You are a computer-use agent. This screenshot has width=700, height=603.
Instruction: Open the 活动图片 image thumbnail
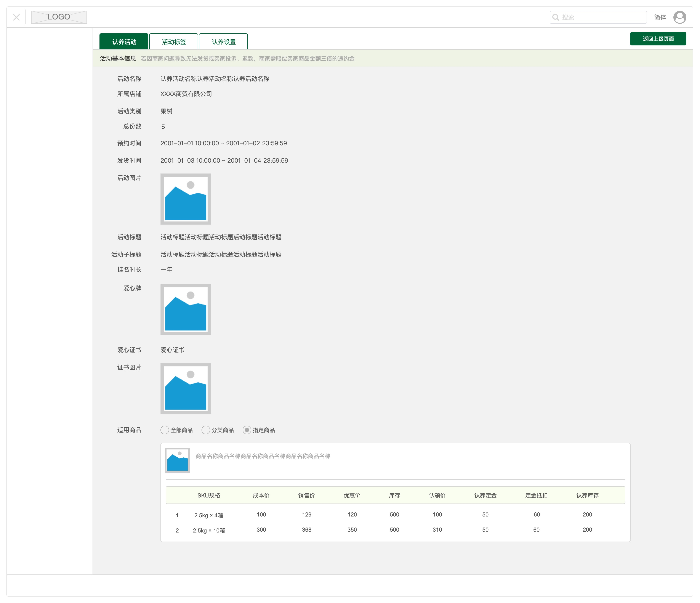click(x=186, y=199)
